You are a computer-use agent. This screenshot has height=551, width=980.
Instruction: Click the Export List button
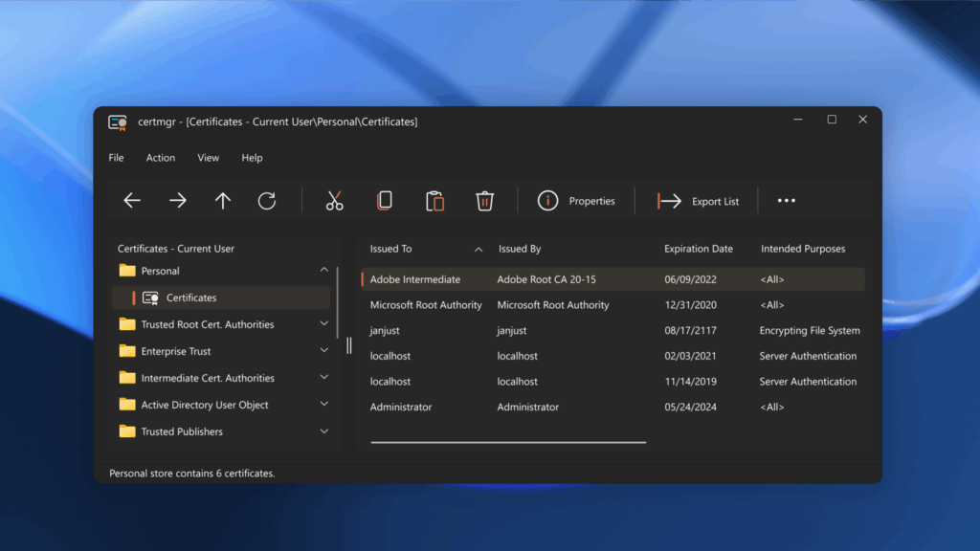point(701,201)
